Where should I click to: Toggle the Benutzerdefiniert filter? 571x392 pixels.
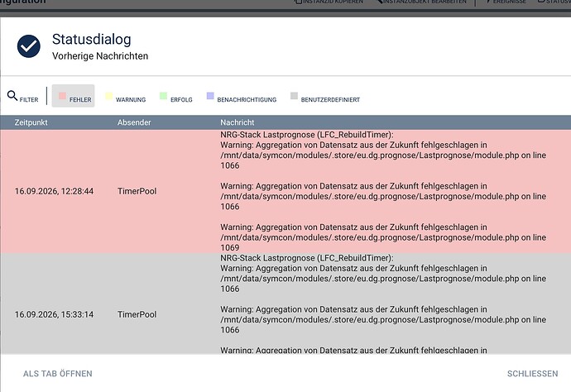tap(325, 96)
